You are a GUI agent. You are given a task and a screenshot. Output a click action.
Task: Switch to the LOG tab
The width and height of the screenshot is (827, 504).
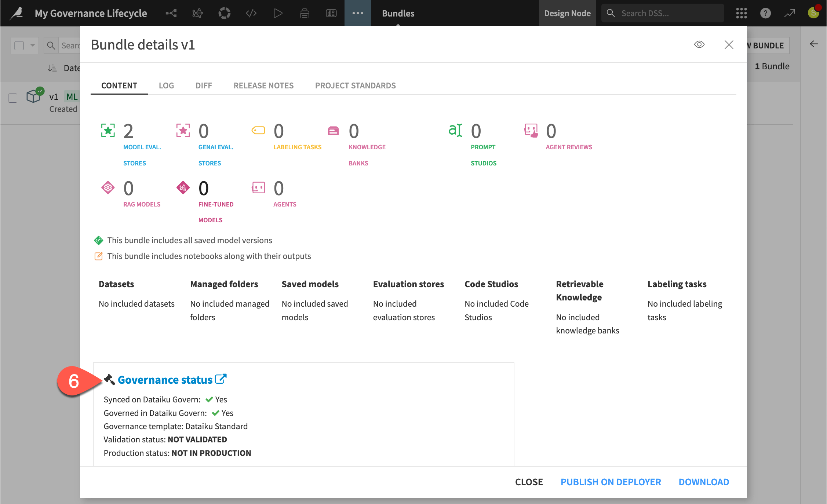pos(167,85)
